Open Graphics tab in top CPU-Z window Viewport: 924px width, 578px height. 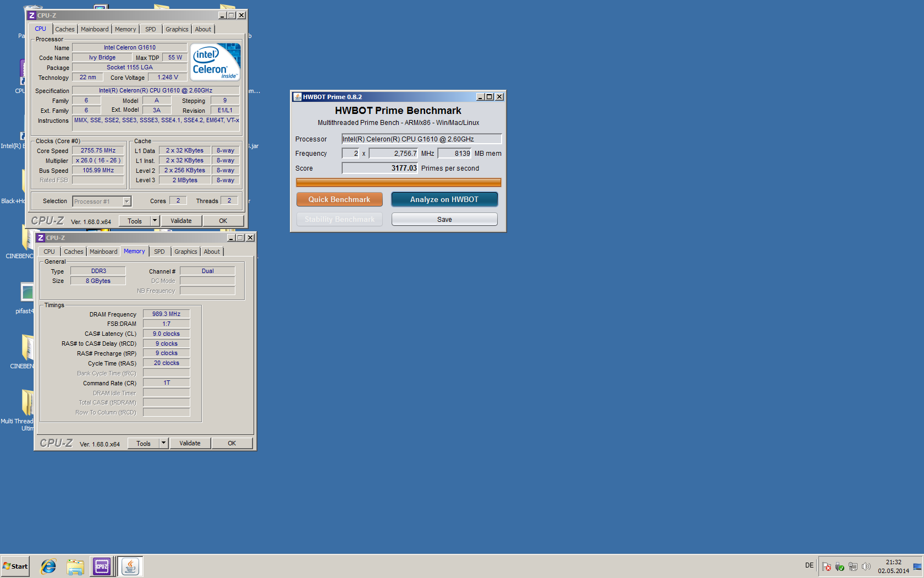pyautogui.click(x=177, y=29)
